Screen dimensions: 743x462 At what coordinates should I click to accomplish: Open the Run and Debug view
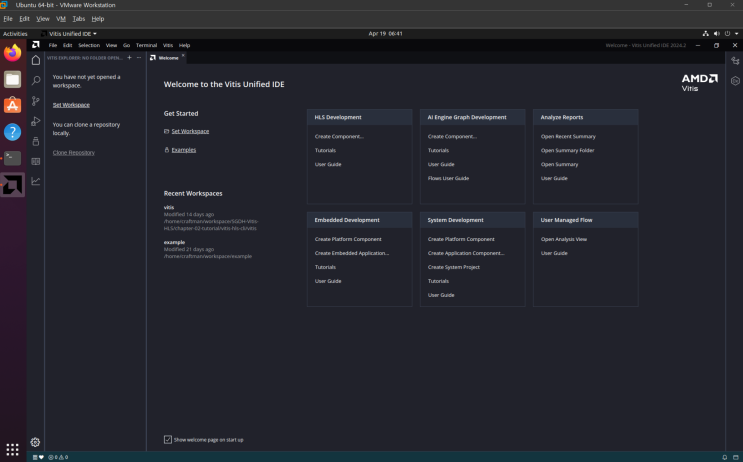point(36,121)
